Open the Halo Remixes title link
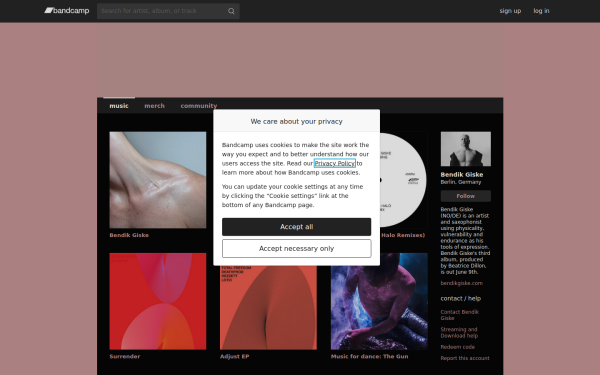This screenshot has height=375, width=600. [x=403, y=235]
